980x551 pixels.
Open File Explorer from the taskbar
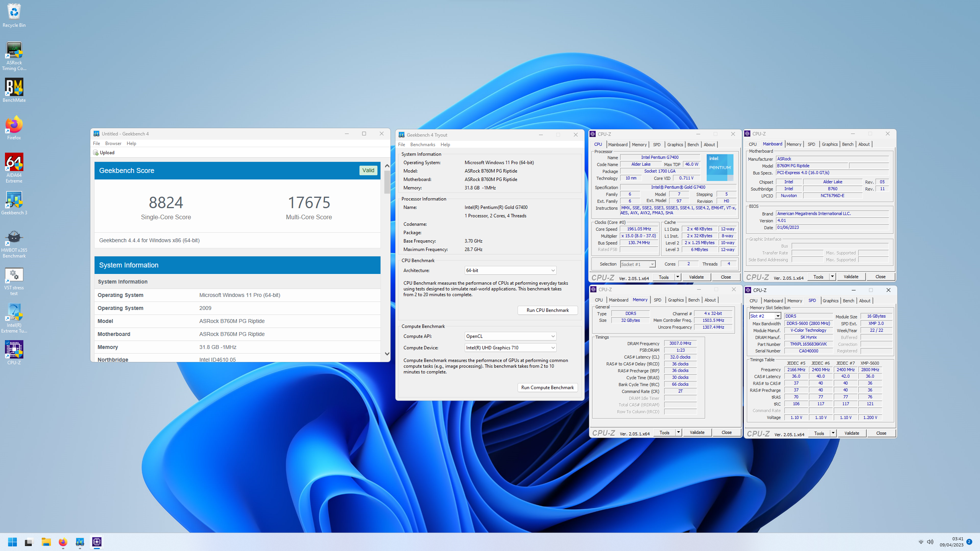(46, 542)
